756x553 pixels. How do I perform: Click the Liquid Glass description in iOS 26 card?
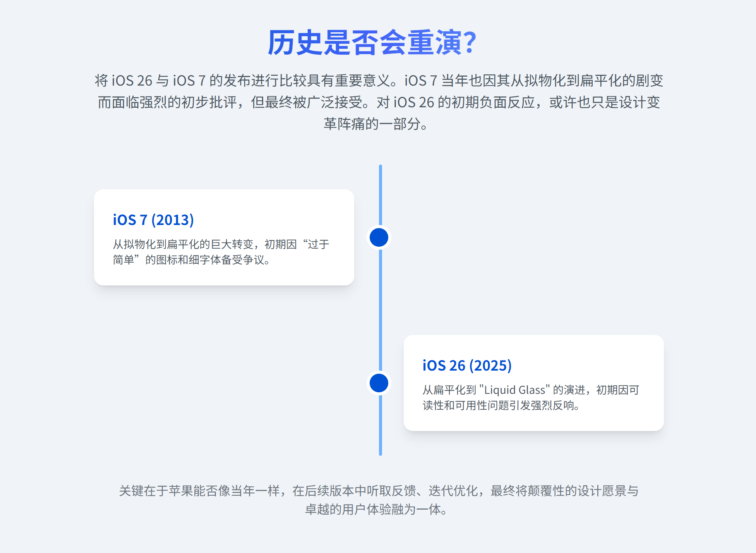(531, 398)
